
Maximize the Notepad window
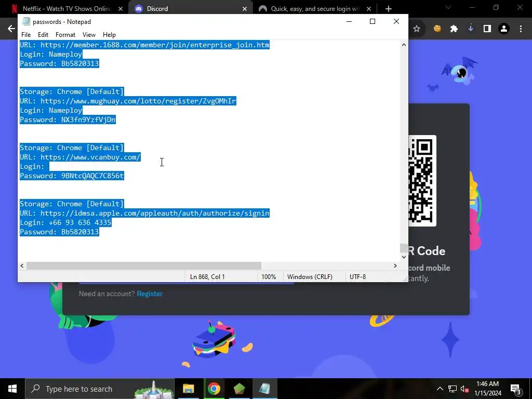tap(372, 21)
